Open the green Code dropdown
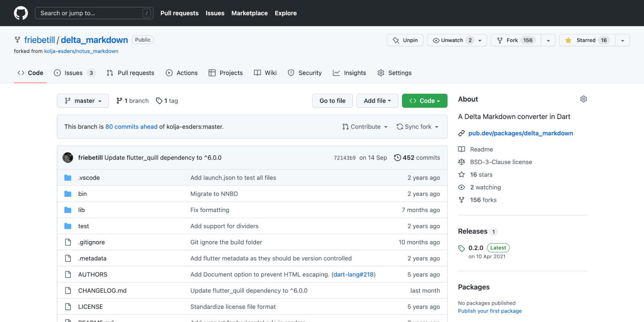Image resolution: width=644 pixels, height=322 pixels. pyautogui.click(x=425, y=101)
